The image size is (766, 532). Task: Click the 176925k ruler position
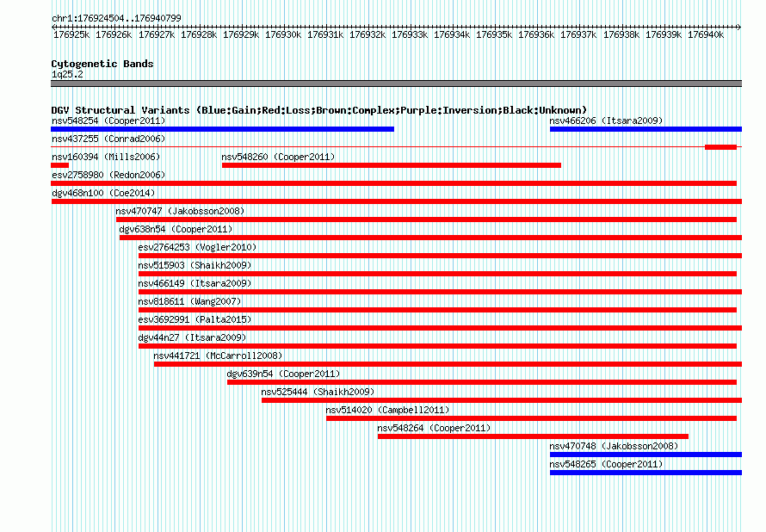pyautogui.click(x=71, y=34)
